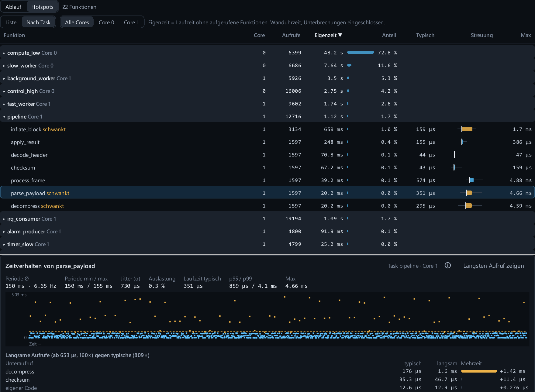
Task: Switch view to Liste
Action: click(x=11, y=22)
